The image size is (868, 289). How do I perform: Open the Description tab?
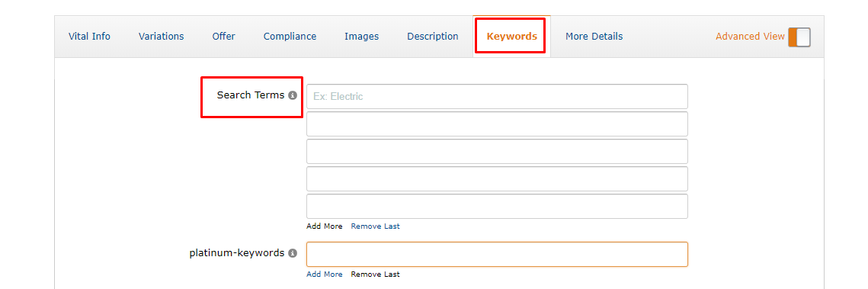(x=433, y=37)
